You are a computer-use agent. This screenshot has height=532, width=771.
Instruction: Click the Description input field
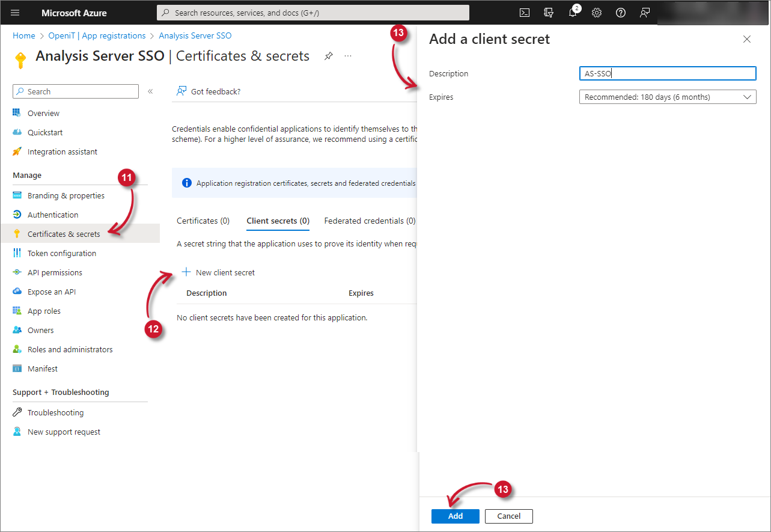(x=667, y=73)
